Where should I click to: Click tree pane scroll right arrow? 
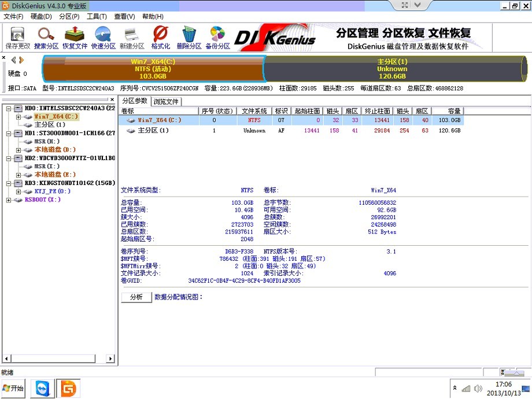tap(110, 359)
